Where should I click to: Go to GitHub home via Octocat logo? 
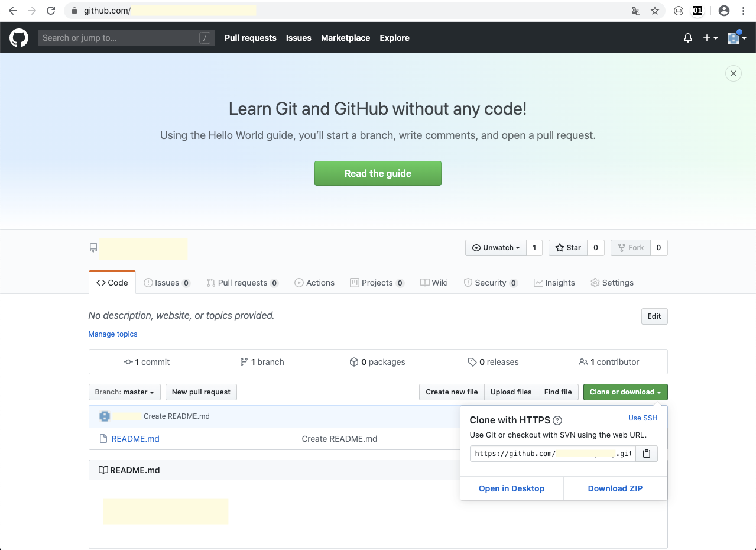pyautogui.click(x=19, y=38)
